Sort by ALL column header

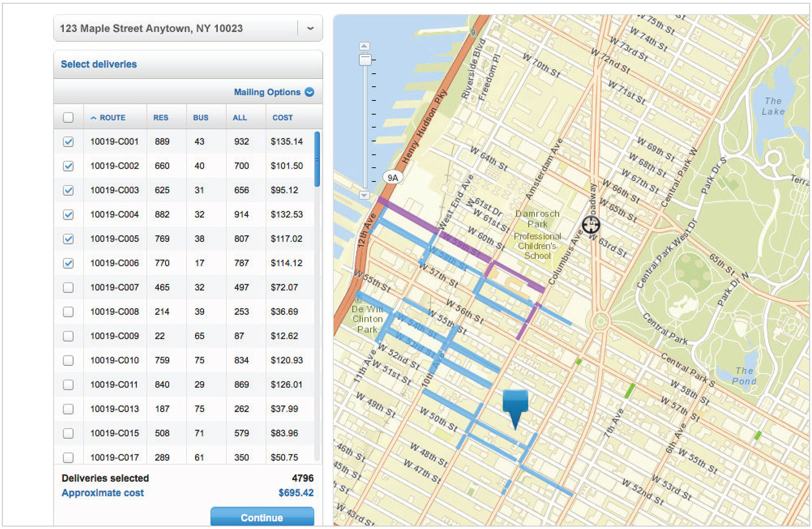(239, 118)
